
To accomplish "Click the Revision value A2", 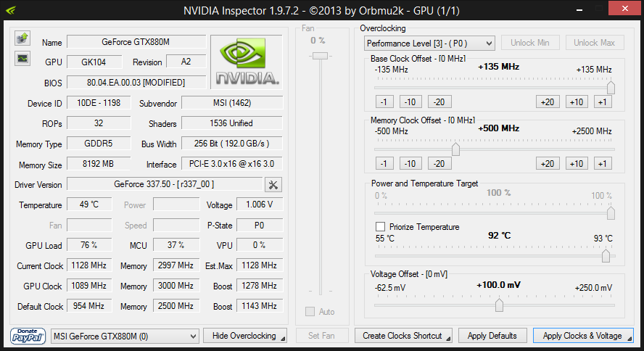I will [x=186, y=62].
